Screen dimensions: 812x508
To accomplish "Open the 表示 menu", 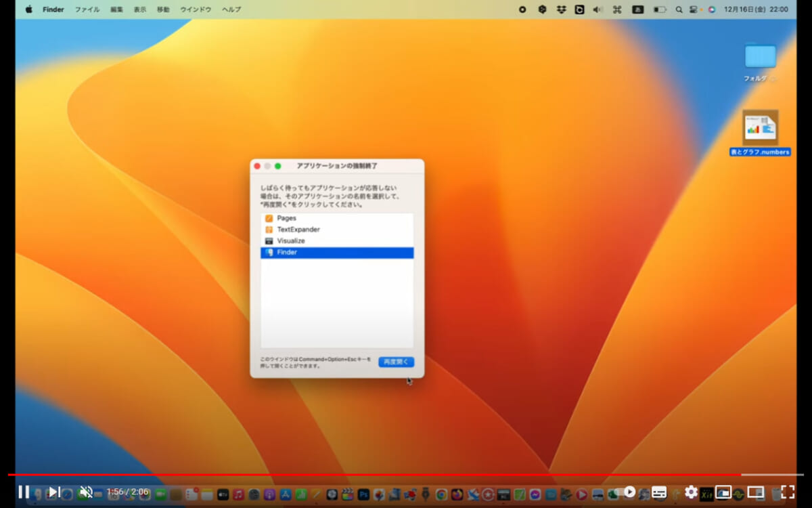I will pos(139,9).
